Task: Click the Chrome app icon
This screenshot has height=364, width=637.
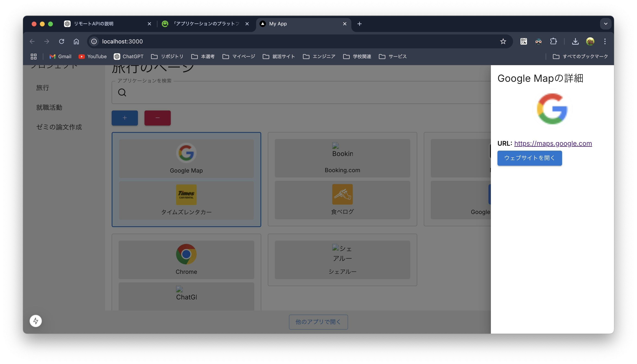Action: 186,254
